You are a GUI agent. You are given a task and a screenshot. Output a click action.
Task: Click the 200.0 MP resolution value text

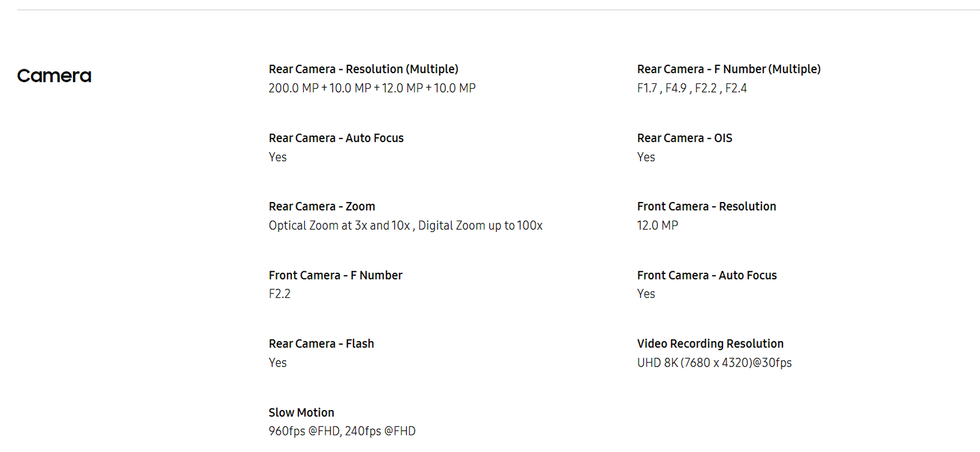(x=372, y=88)
